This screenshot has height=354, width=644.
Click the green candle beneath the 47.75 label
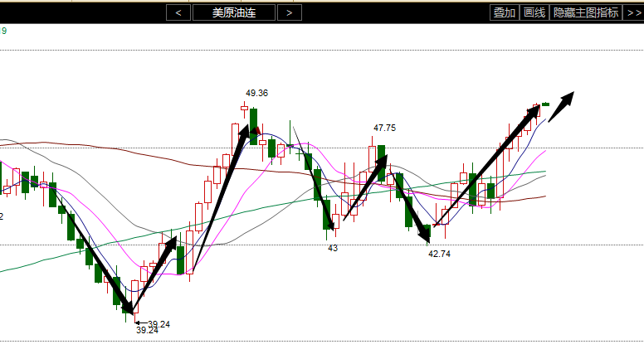pyautogui.click(x=381, y=162)
